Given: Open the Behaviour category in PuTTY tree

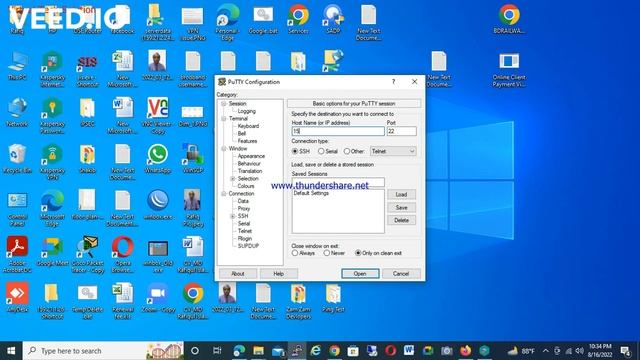Looking at the screenshot, I should click(x=249, y=163).
